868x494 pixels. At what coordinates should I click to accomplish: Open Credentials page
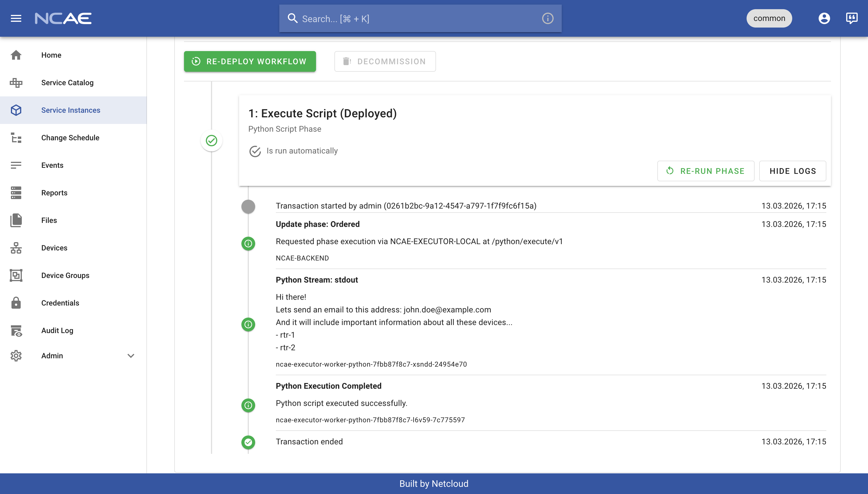click(x=73, y=303)
